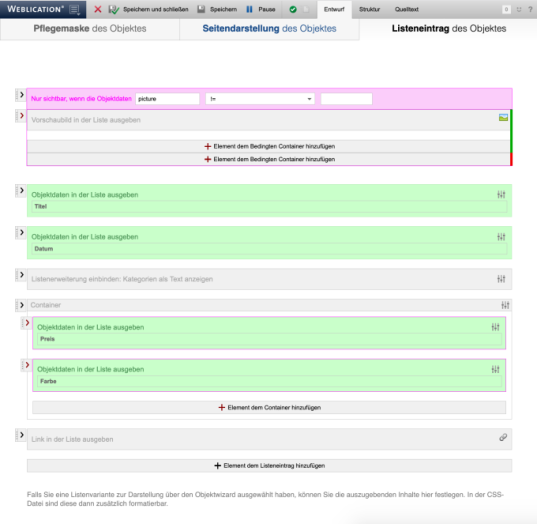
Task: Switch to the Entwurf tab
Action: coord(334,9)
